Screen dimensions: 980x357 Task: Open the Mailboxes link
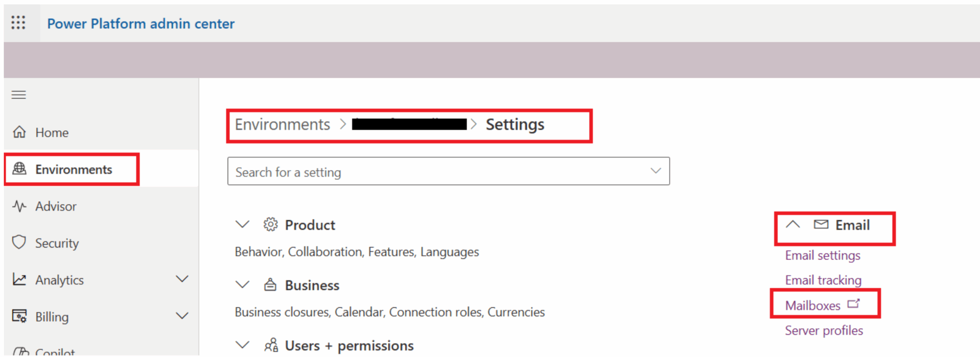(x=813, y=305)
